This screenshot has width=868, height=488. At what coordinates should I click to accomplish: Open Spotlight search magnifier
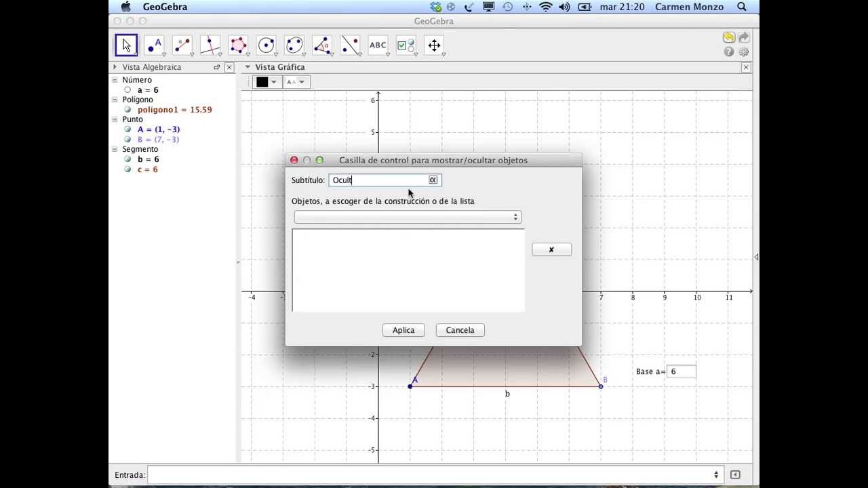tap(741, 7)
